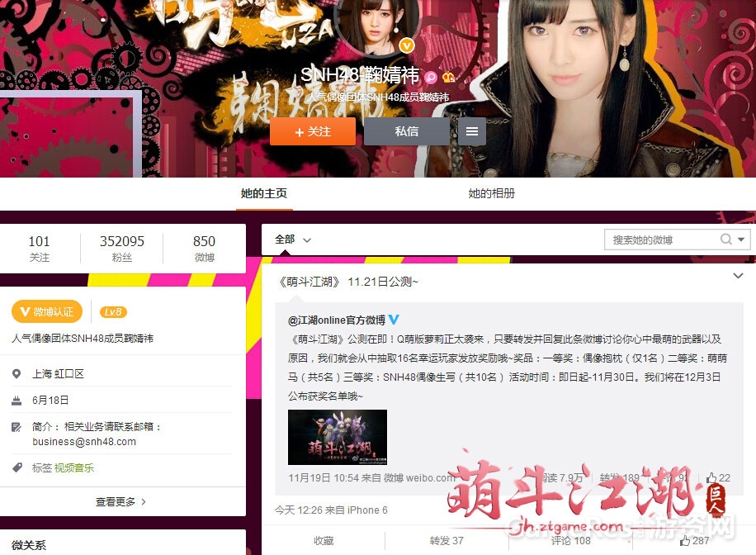Viewport: 756px width, 555px height.
Task: Click 收藏 to favorite the post
Action: (323, 540)
